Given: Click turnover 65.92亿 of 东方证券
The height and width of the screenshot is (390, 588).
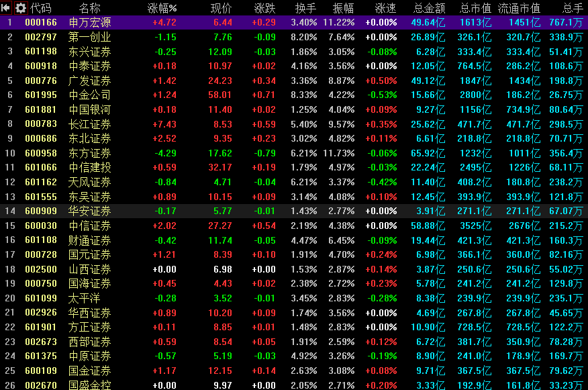Looking at the screenshot, I should click(x=428, y=153).
